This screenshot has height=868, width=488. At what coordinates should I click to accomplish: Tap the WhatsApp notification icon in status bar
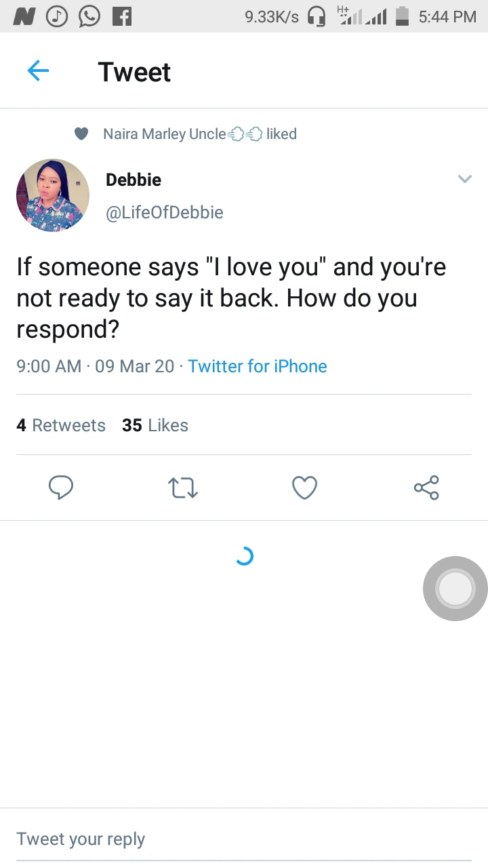89,16
